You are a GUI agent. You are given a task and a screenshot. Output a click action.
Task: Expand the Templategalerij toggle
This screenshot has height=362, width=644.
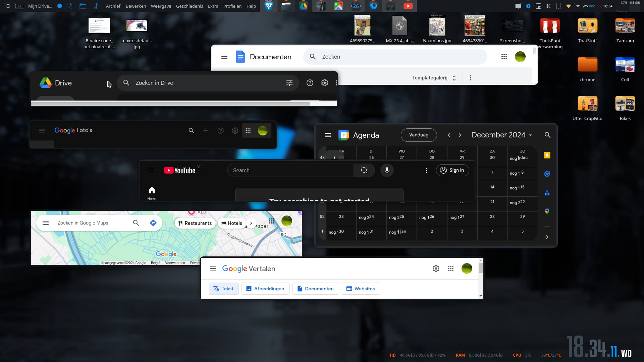pos(454,78)
